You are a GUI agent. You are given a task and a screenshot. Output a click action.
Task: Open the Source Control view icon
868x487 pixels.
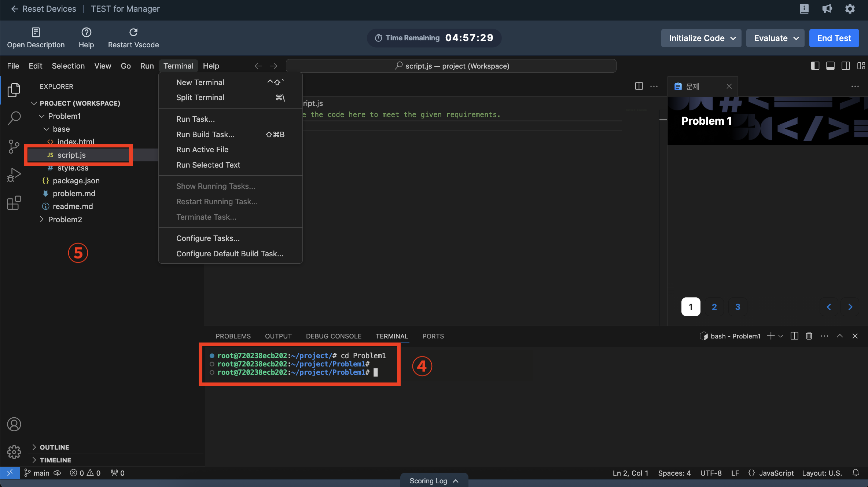(x=14, y=146)
